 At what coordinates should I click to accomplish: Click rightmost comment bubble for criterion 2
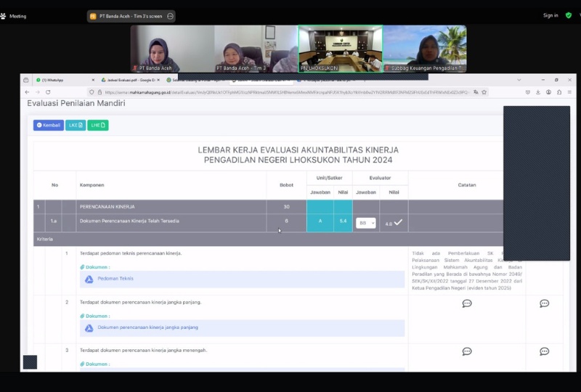click(544, 303)
